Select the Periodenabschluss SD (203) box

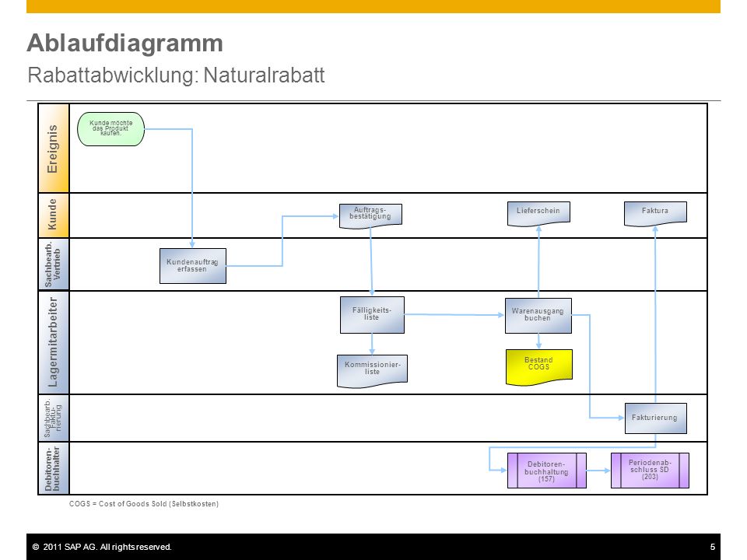[x=650, y=471]
